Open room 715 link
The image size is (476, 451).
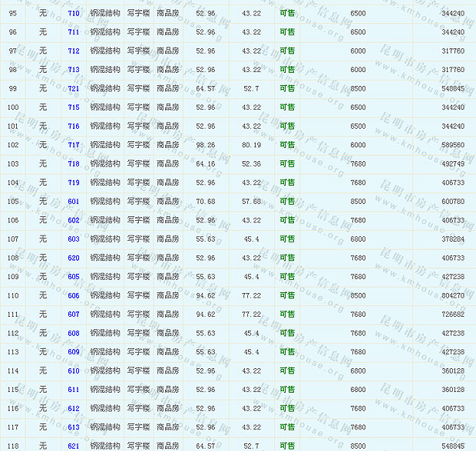73,107
